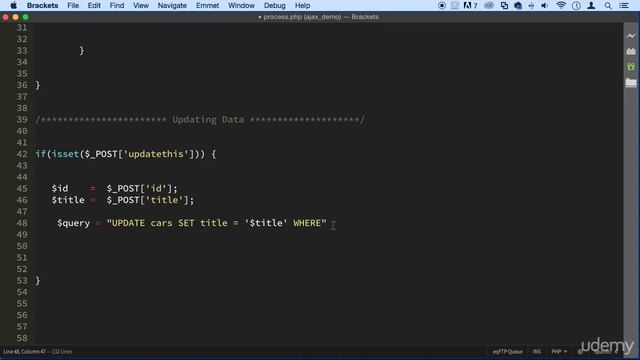Open the Brackets application menu
Viewport: 640px width, 360px height.
coord(42,5)
